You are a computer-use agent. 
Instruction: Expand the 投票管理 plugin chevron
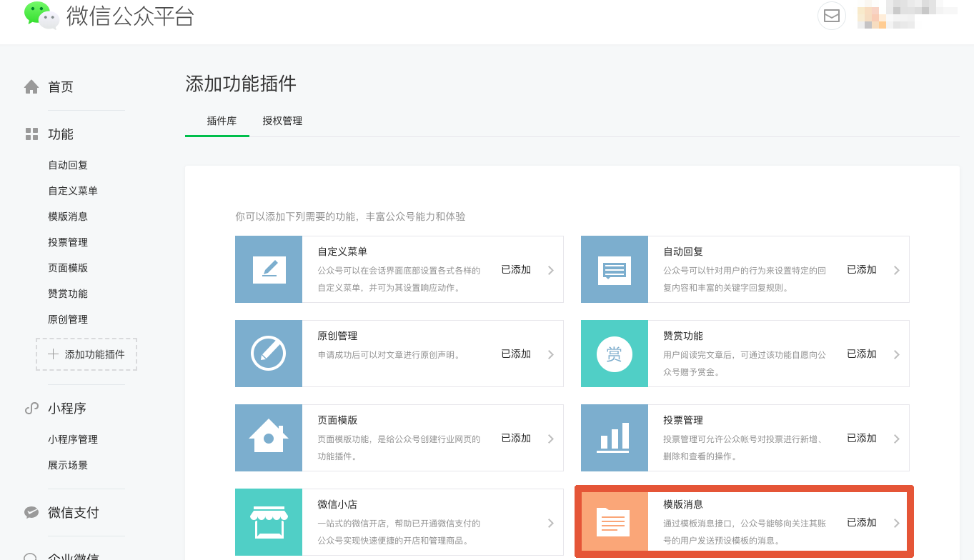896,439
